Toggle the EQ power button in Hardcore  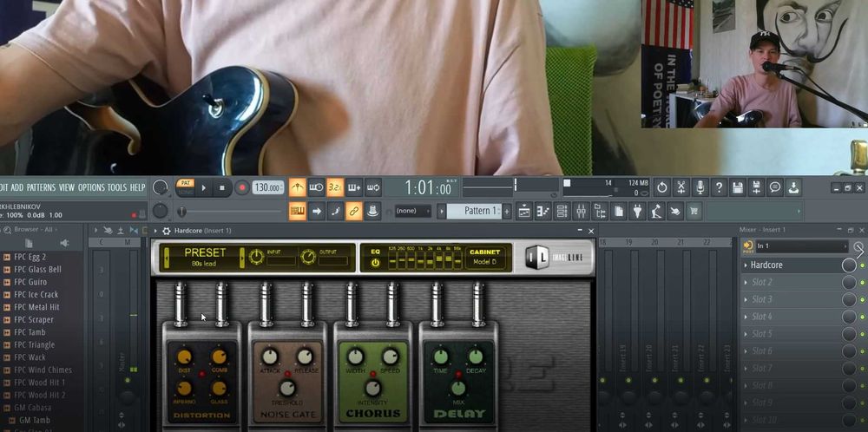(x=375, y=264)
